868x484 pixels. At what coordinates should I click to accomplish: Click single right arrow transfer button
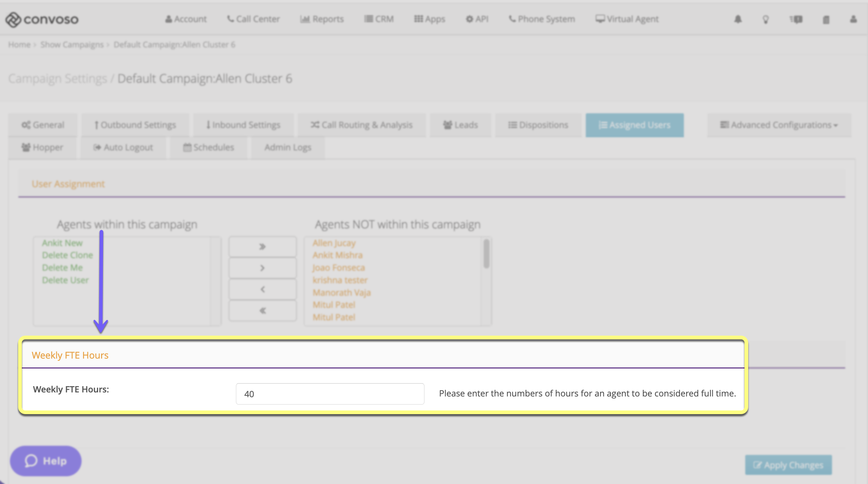tap(262, 268)
